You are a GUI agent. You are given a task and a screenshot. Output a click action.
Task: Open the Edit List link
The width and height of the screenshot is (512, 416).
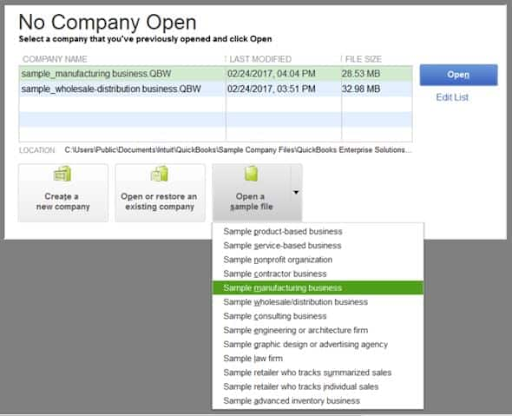(452, 97)
